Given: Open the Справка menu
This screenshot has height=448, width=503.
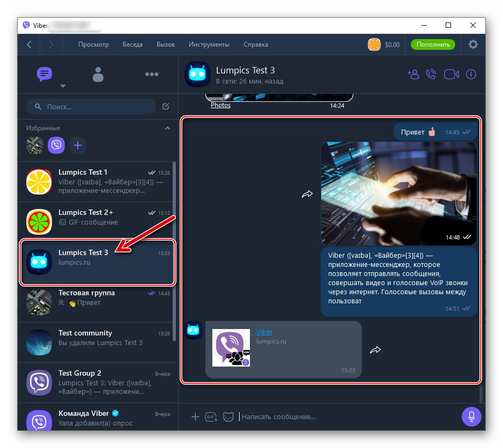Looking at the screenshot, I should tap(256, 44).
